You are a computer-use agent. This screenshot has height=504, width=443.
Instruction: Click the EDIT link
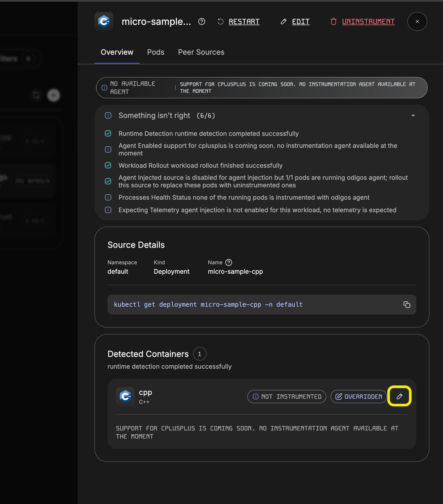[x=301, y=21]
